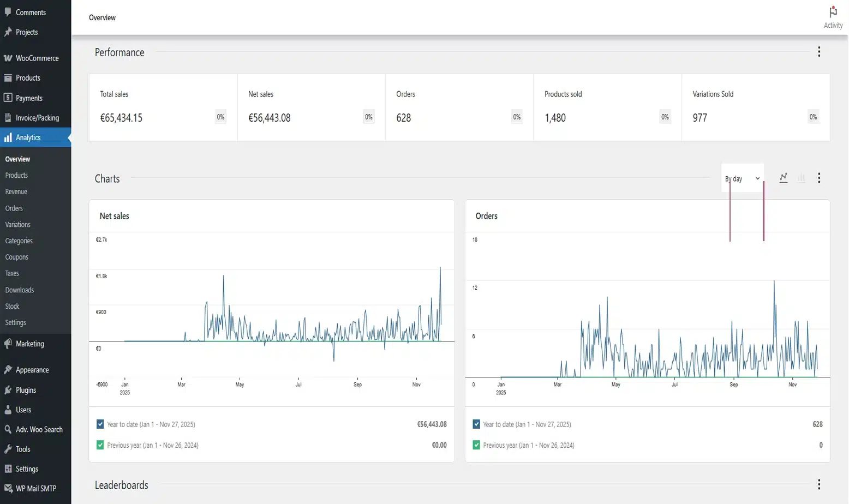
Task: Uncheck Previous year in Net sales chart
Action: [x=100, y=445]
